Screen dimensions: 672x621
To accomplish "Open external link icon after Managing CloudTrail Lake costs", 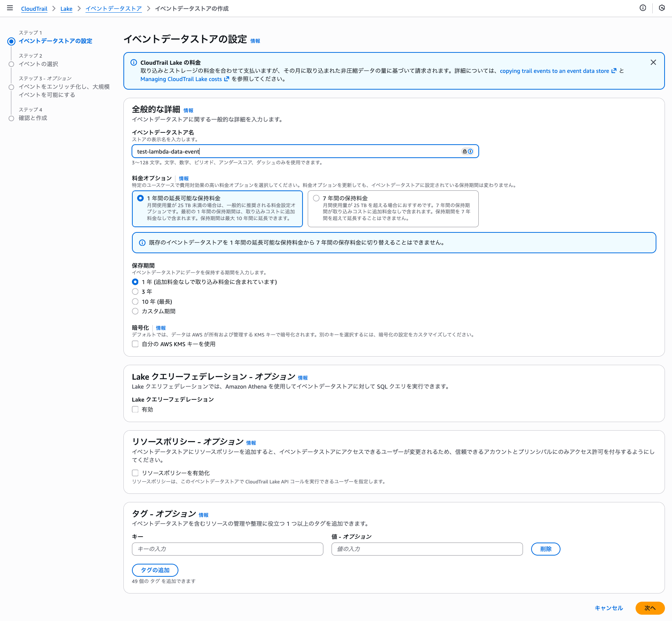I will click(x=227, y=79).
